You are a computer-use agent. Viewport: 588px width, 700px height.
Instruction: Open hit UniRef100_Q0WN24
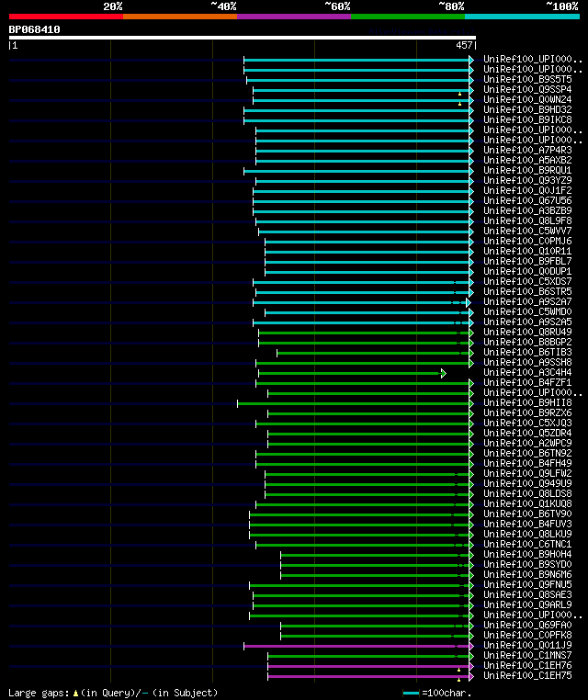[x=527, y=99]
